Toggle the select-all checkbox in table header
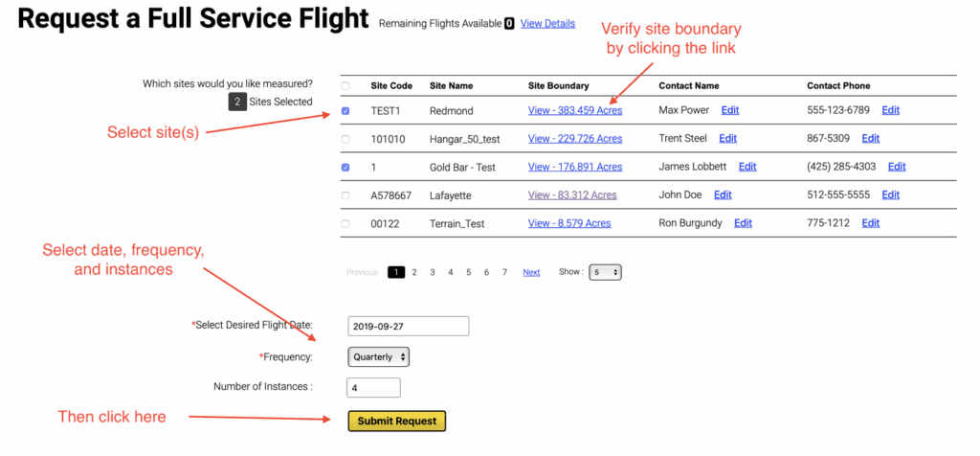 [x=345, y=86]
